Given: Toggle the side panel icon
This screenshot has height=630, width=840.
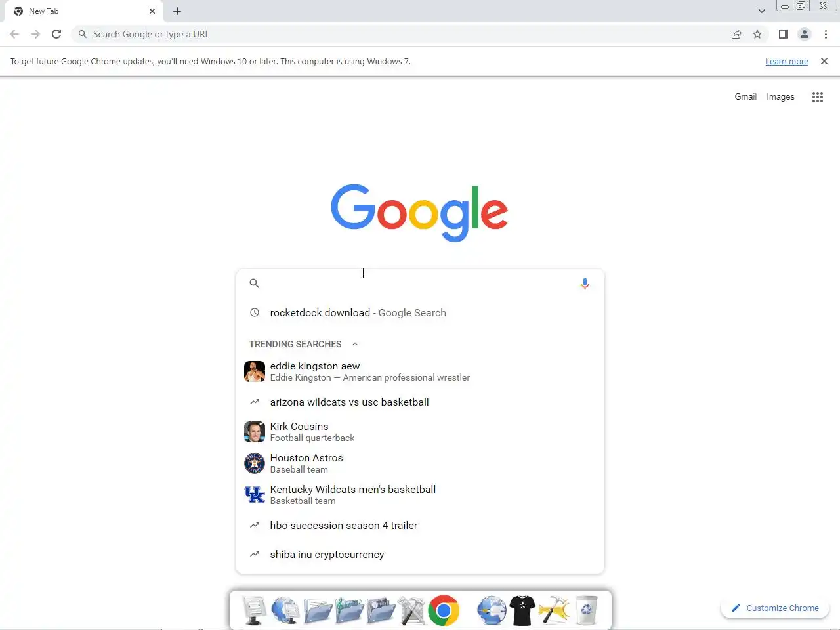Looking at the screenshot, I should 783,34.
